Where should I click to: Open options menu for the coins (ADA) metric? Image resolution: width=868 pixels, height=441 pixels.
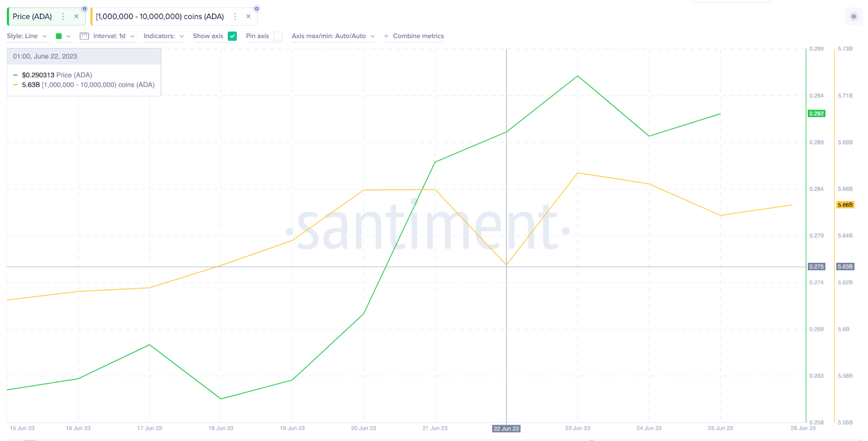(x=235, y=17)
